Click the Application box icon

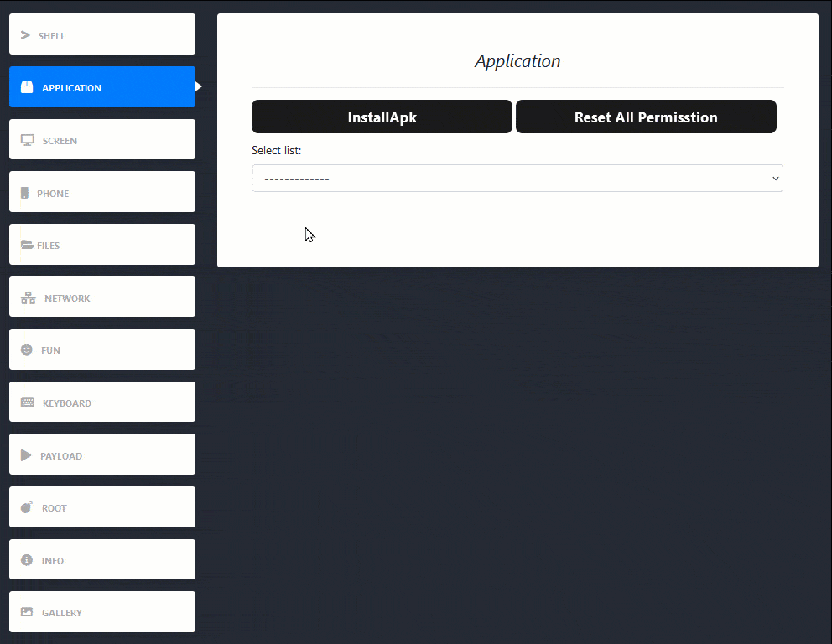pyautogui.click(x=27, y=87)
